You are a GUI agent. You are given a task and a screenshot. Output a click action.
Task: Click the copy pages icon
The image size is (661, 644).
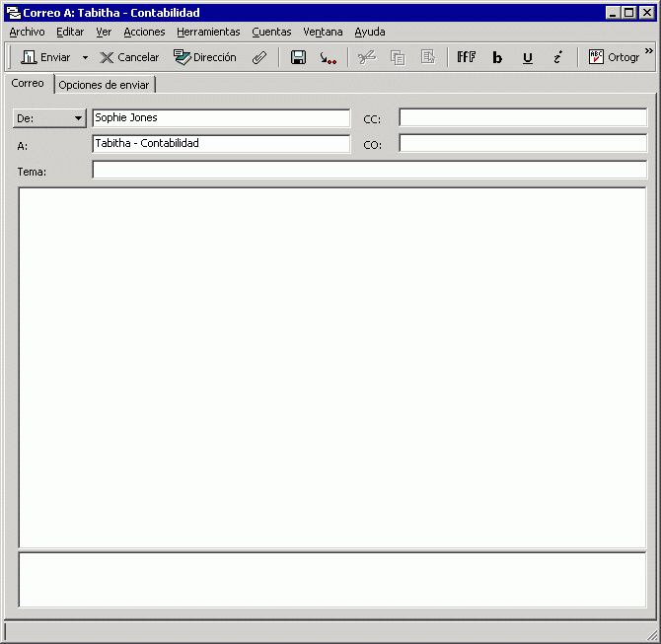coord(398,57)
